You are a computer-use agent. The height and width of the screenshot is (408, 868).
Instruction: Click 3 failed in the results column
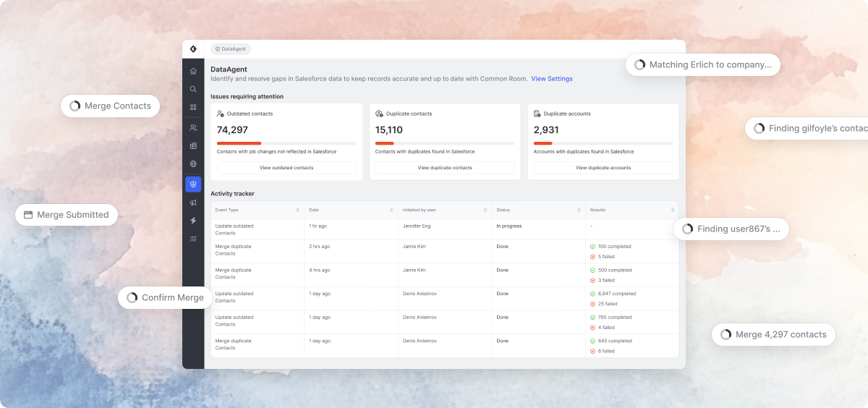[606, 281]
